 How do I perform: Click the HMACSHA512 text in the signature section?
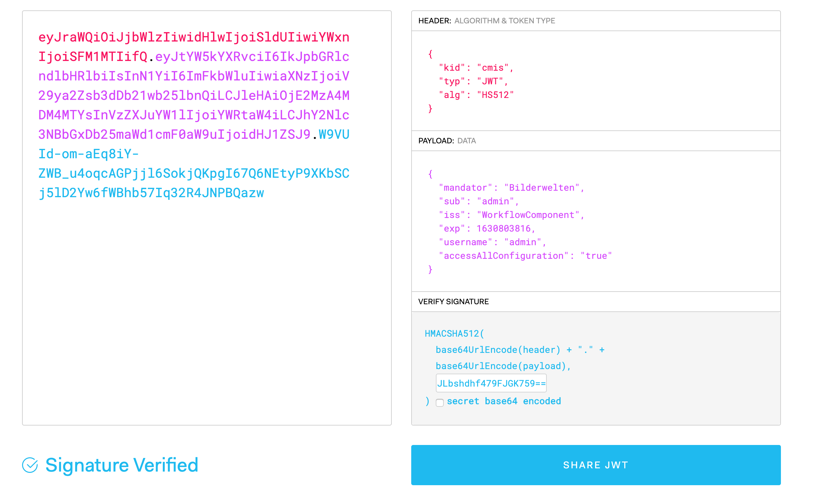coord(454,333)
